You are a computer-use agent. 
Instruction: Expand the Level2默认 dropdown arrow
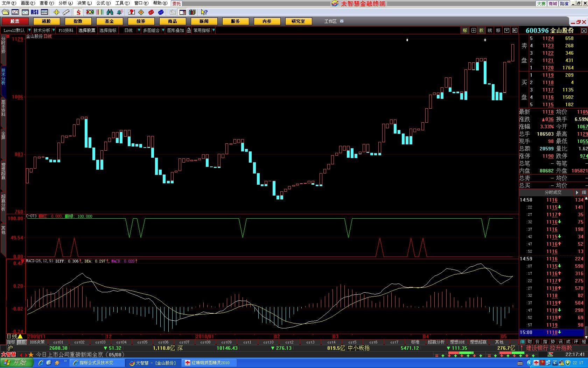(x=29, y=30)
